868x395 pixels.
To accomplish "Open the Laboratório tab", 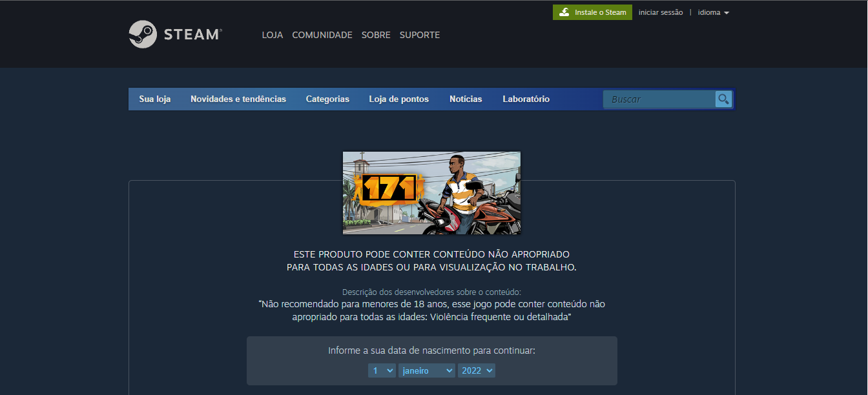I will click(x=526, y=99).
